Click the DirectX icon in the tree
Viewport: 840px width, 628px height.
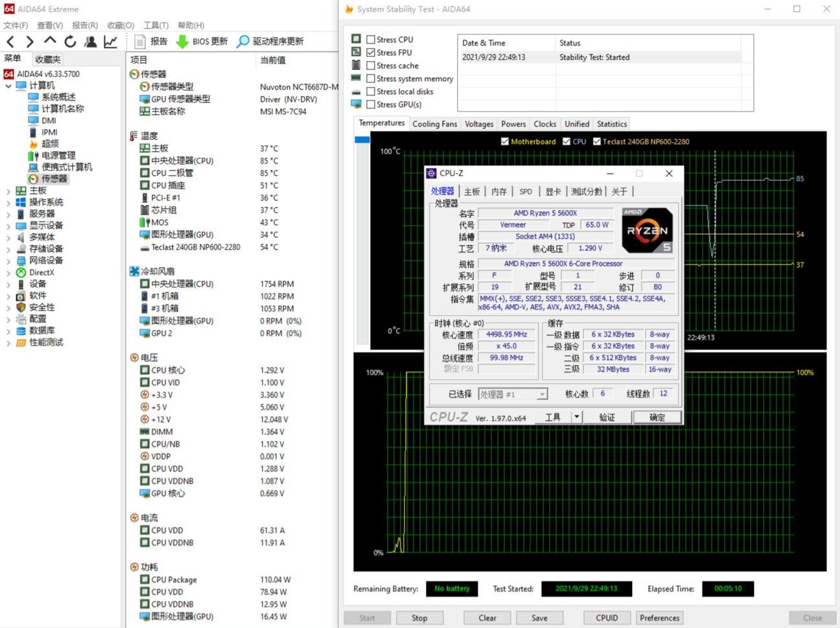(x=21, y=272)
